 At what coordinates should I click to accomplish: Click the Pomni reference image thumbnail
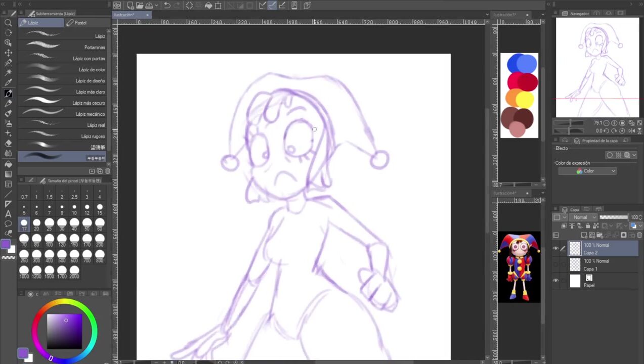[519, 267]
